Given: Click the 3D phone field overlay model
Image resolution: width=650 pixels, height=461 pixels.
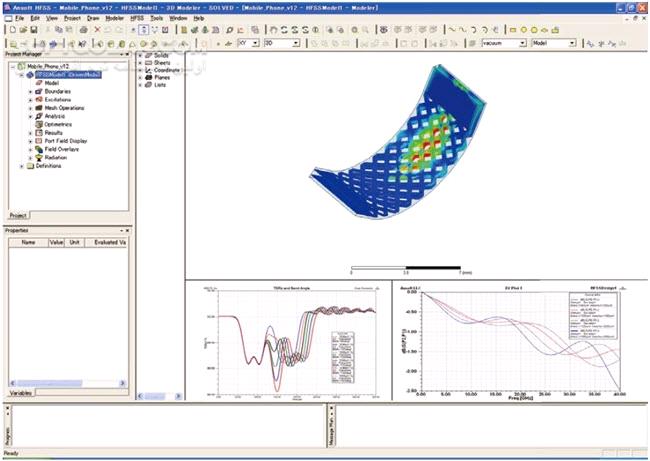Looking at the screenshot, I should coord(398,143).
